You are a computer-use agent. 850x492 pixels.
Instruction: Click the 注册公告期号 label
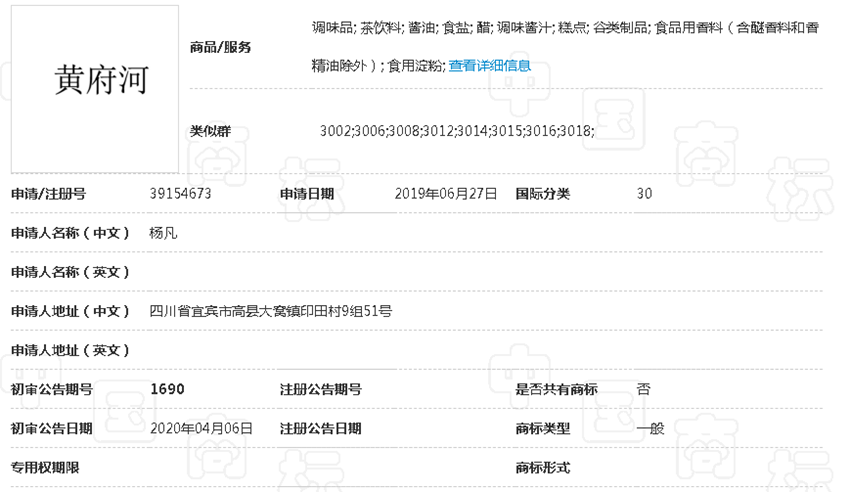320,389
